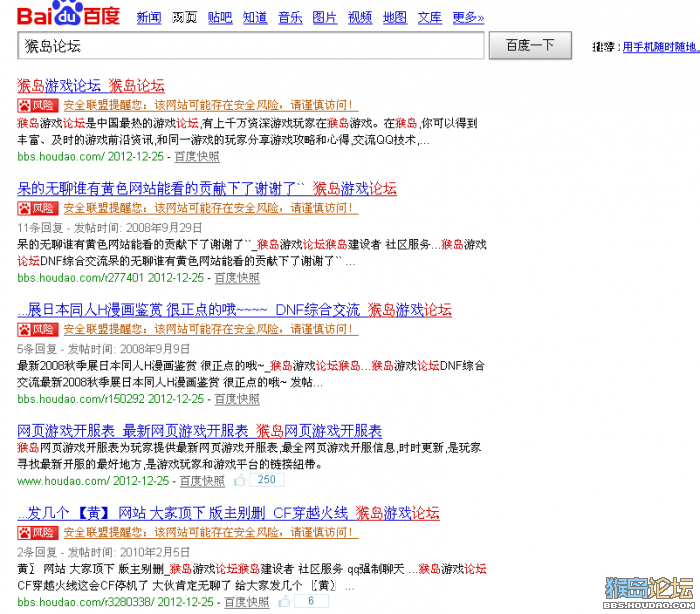This screenshot has height=614, width=700.
Task: Click the green URL bbs.houdao.com/r150292
Action: 111,399
